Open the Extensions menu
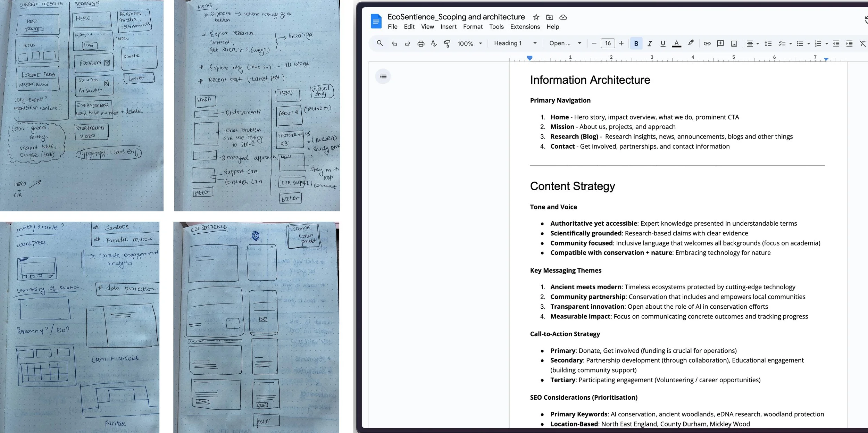 click(x=525, y=27)
